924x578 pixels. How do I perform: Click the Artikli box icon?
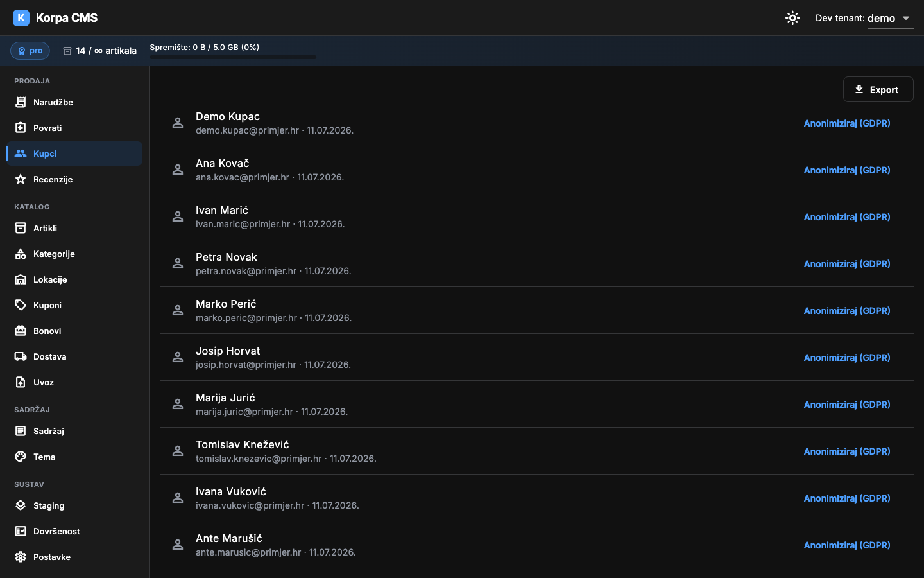(x=21, y=228)
